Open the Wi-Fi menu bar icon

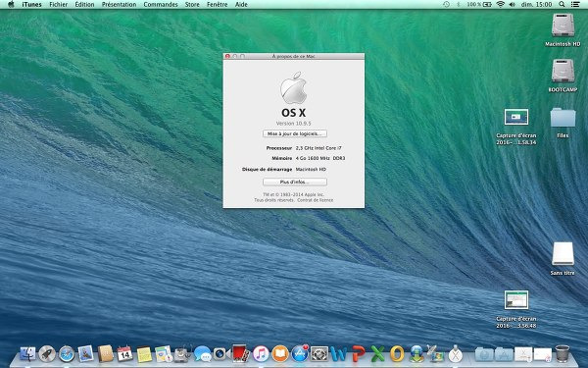coord(500,5)
